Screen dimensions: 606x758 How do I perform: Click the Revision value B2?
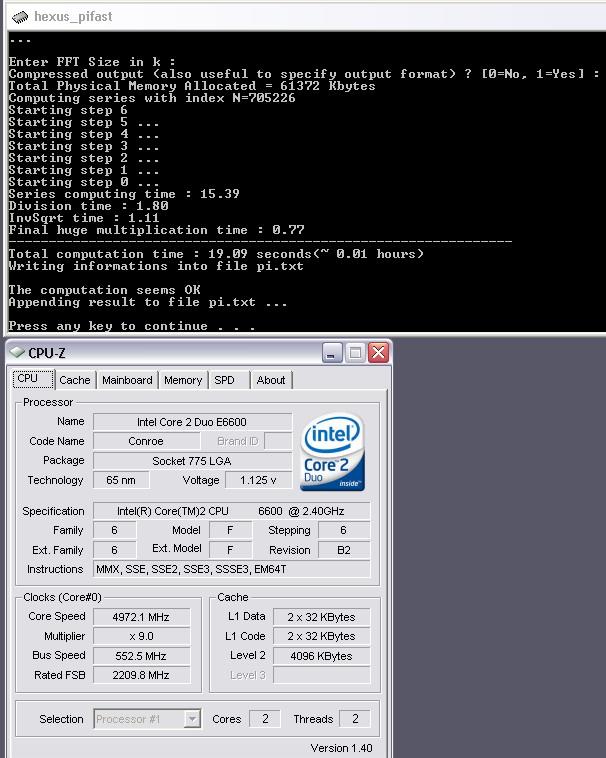pyautogui.click(x=344, y=550)
